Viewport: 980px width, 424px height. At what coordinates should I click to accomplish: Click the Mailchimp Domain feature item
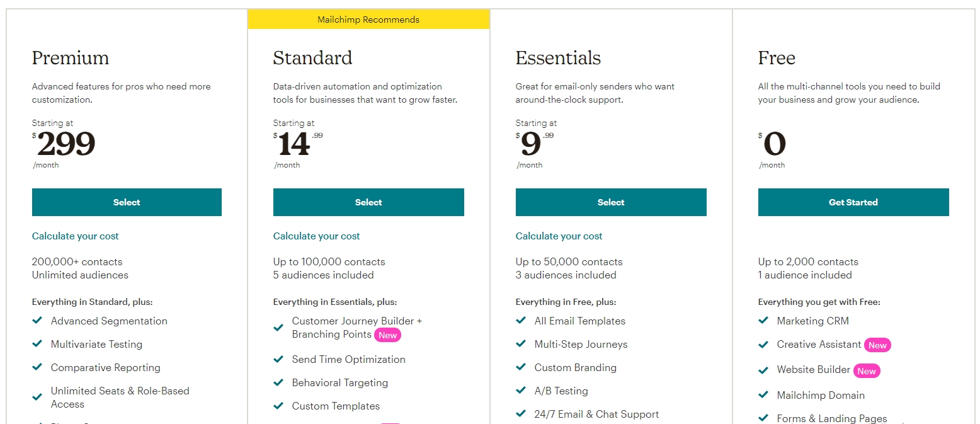pyautogui.click(x=821, y=395)
